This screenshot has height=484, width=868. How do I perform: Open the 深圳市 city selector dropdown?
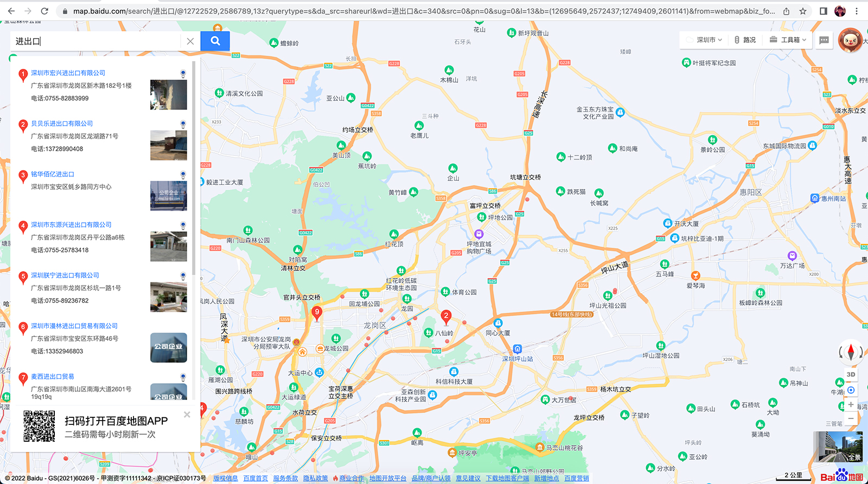(x=705, y=40)
